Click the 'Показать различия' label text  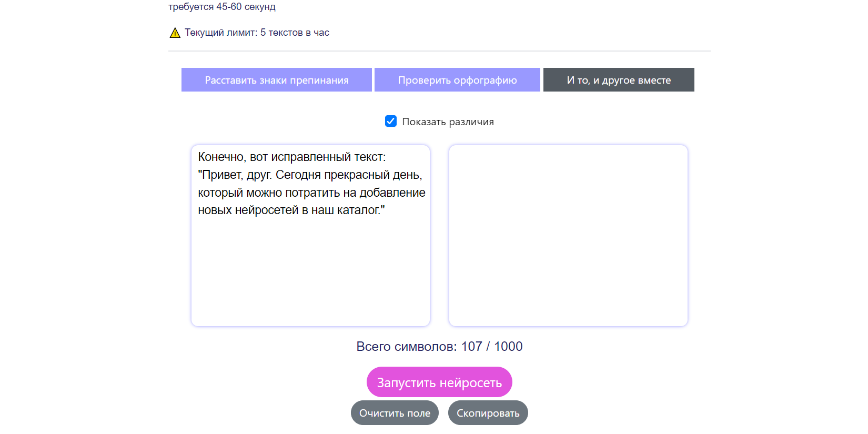coord(448,122)
